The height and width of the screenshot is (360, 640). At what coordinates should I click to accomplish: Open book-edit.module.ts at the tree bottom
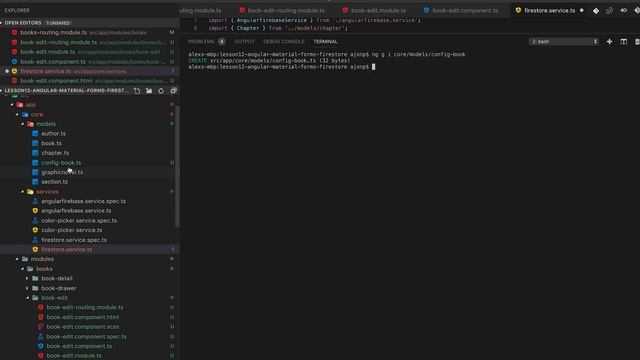coord(74,356)
